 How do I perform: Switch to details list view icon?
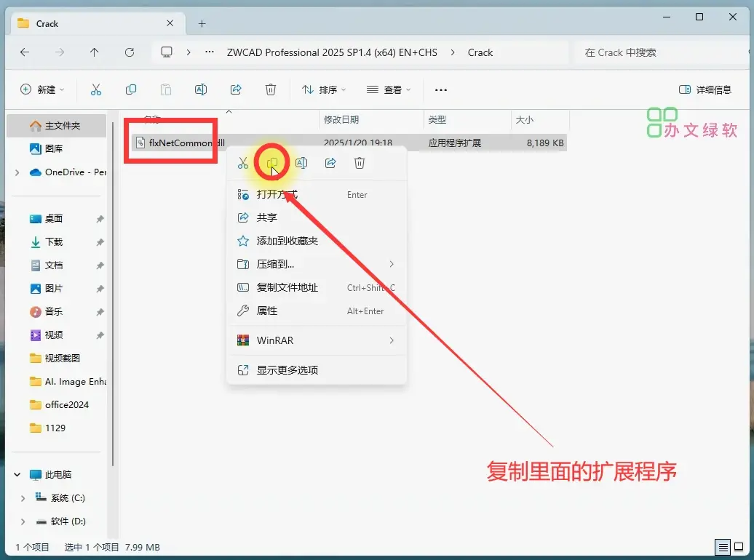click(722, 547)
